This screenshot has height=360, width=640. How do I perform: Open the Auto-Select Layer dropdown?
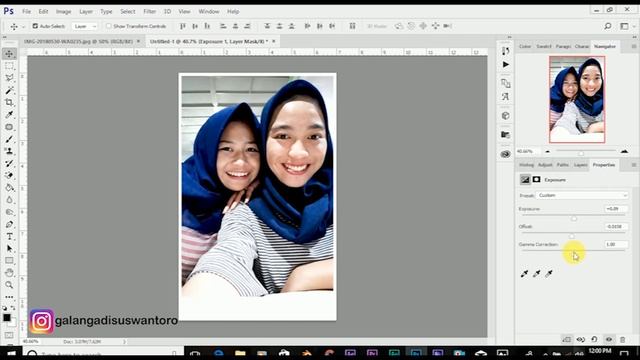[84, 26]
